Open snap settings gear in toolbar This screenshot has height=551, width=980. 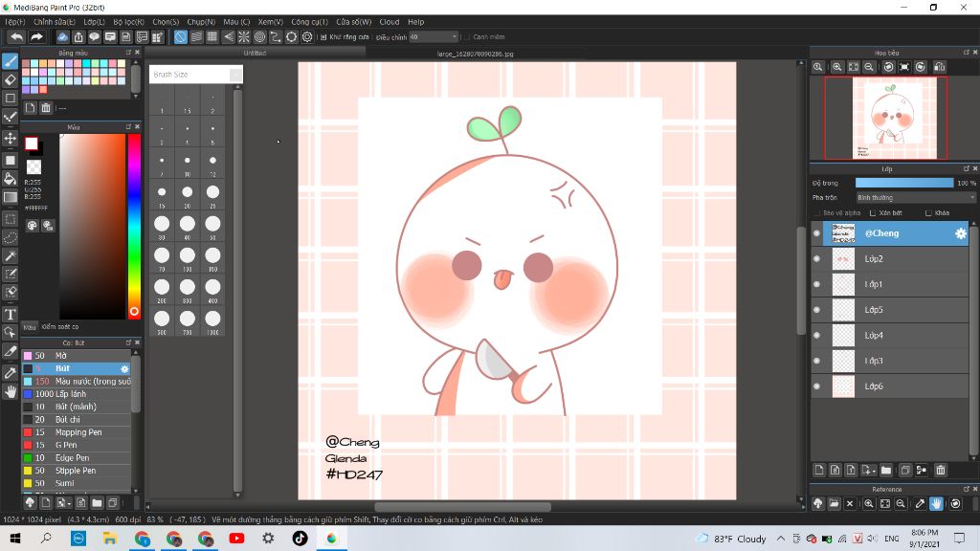tap(307, 37)
